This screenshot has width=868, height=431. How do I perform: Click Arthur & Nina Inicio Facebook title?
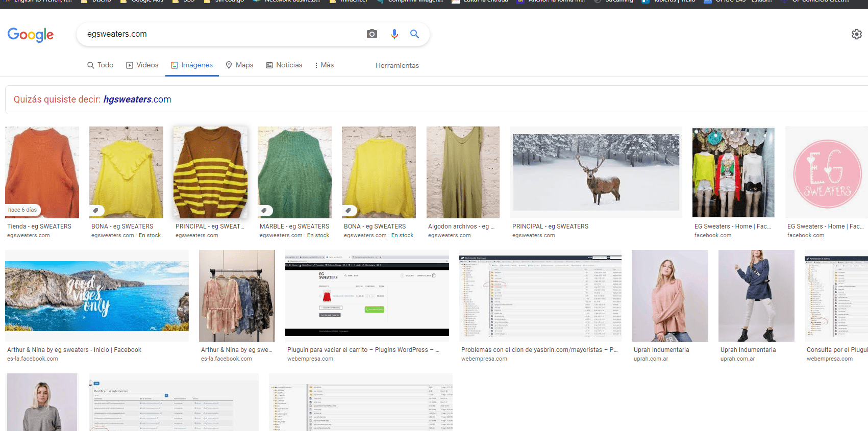point(74,350)
